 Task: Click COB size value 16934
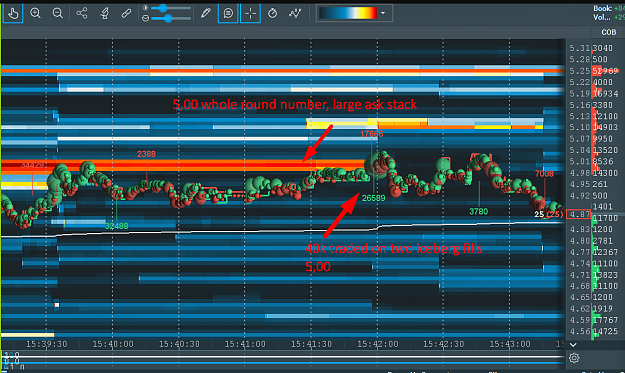coord(605,94)
